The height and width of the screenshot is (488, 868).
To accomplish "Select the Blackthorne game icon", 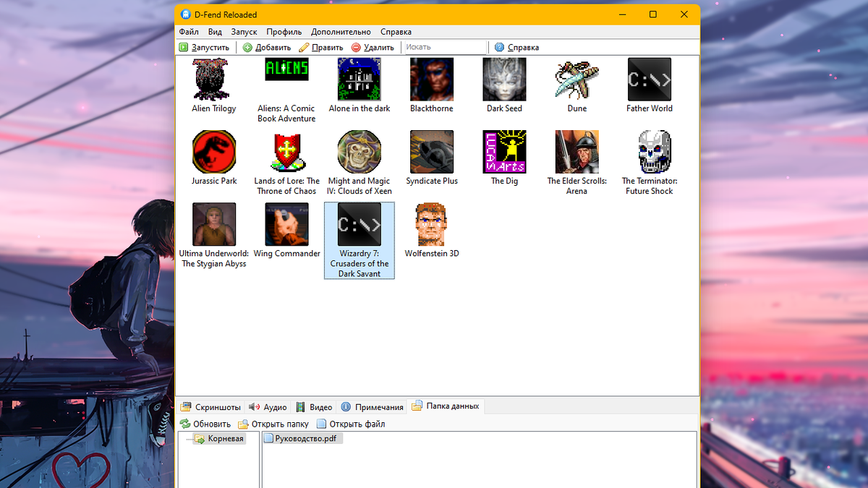I will [432, 79].
